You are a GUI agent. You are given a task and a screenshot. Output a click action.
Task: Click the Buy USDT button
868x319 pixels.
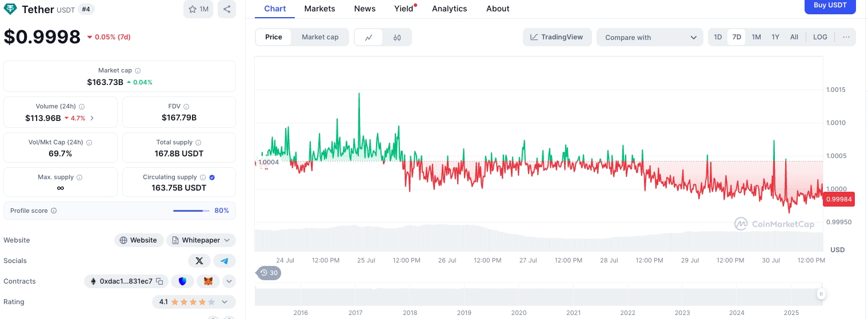pyautogui.click(x=830, y=5)
